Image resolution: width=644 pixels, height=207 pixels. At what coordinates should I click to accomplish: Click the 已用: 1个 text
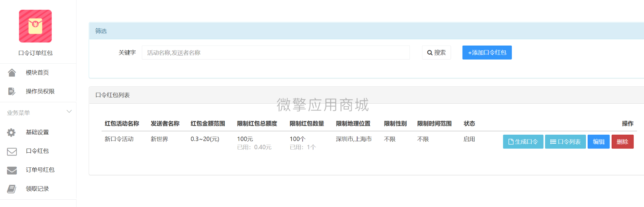pos(303,147)
